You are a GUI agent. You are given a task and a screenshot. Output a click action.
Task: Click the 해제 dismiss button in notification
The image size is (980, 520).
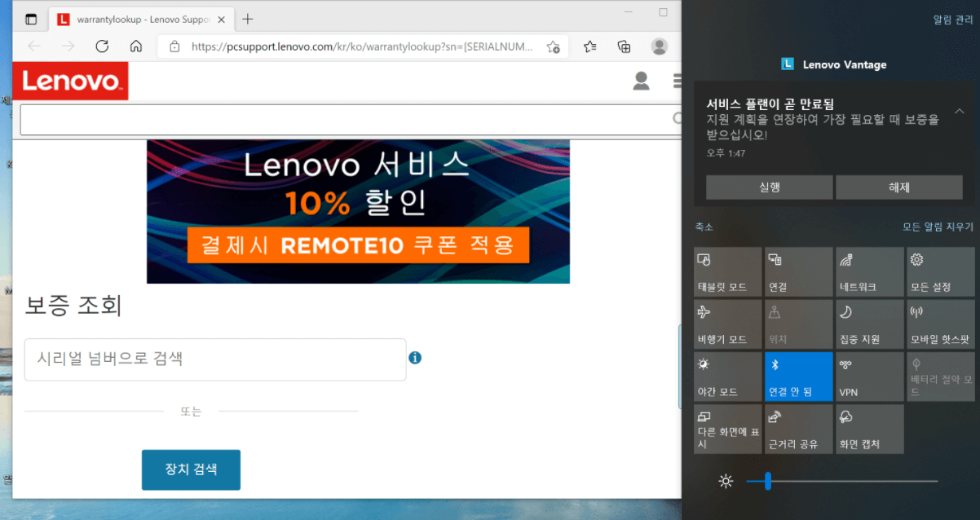pyautogui.click(x=898, y=187)
